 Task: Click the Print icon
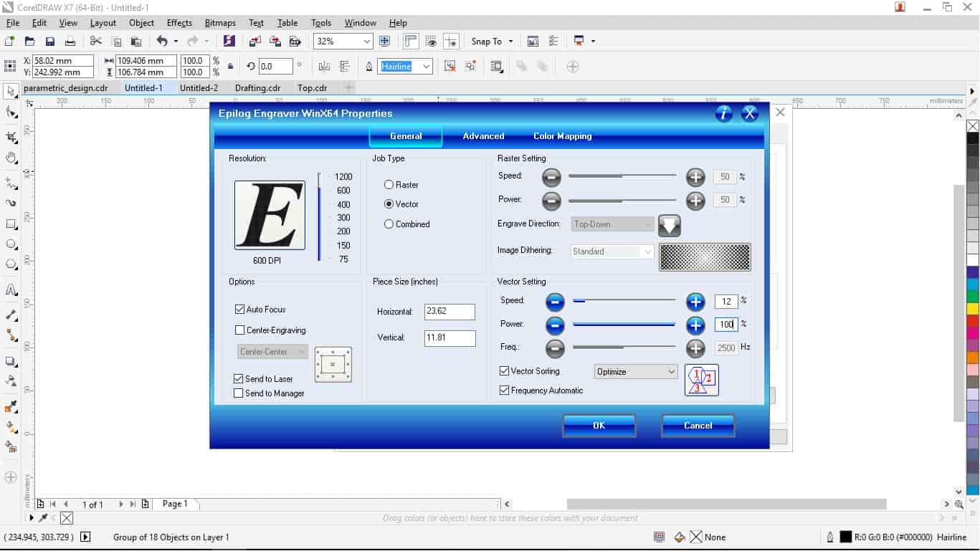click(70, 42)
